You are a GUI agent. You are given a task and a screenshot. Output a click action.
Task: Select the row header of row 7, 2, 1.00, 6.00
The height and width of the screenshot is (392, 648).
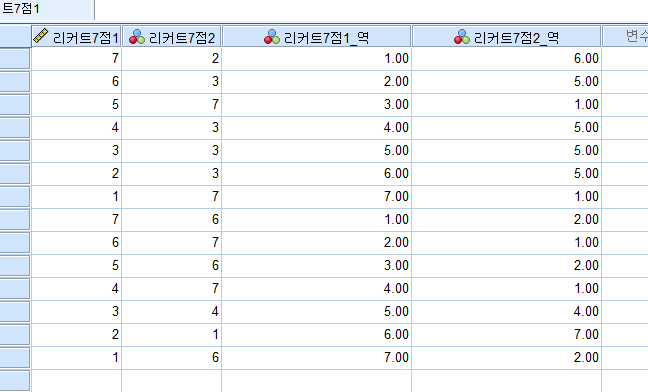pyautogui.click(x=15, y=59)
